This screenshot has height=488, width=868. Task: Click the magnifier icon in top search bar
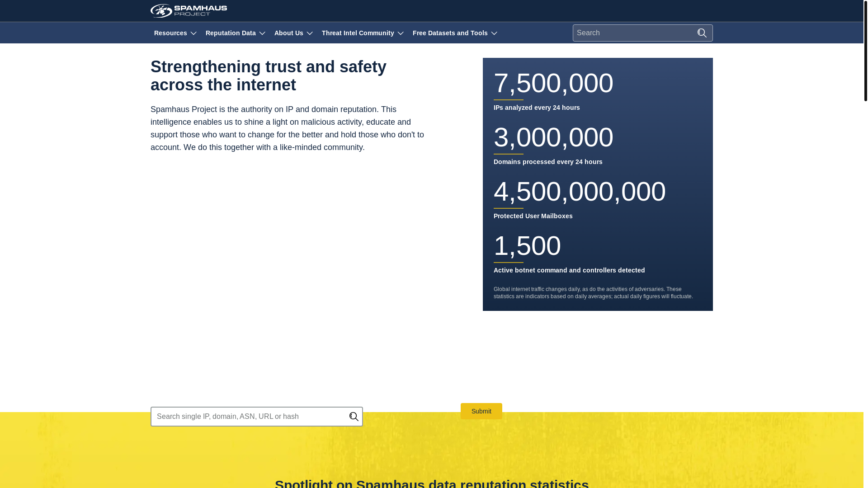pyautogui.click(x=702, y=33)
